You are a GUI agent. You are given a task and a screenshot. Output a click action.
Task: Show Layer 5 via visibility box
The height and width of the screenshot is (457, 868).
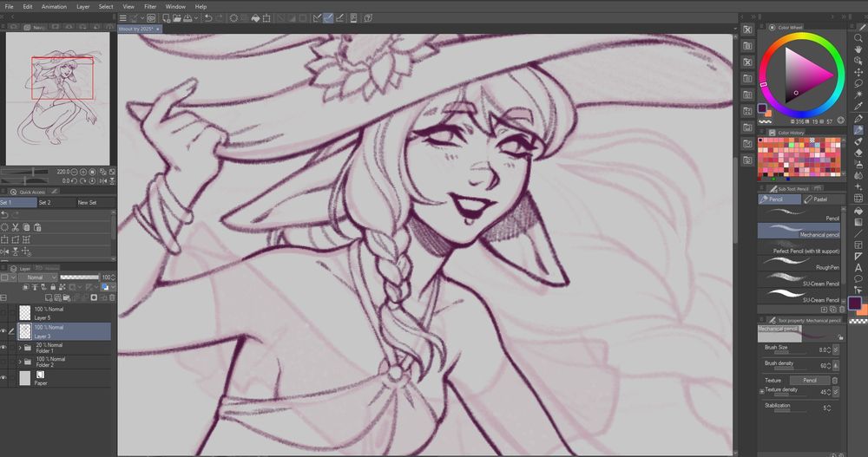tap(5, 313)
